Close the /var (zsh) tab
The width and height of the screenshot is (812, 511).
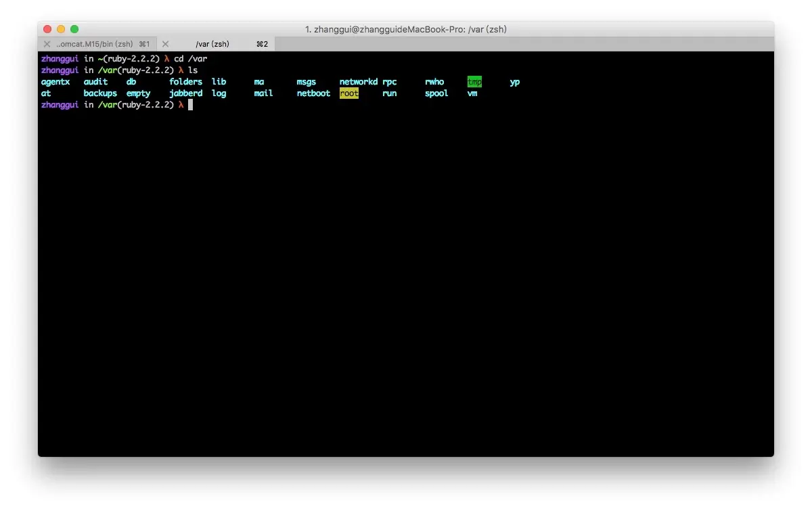165,44
